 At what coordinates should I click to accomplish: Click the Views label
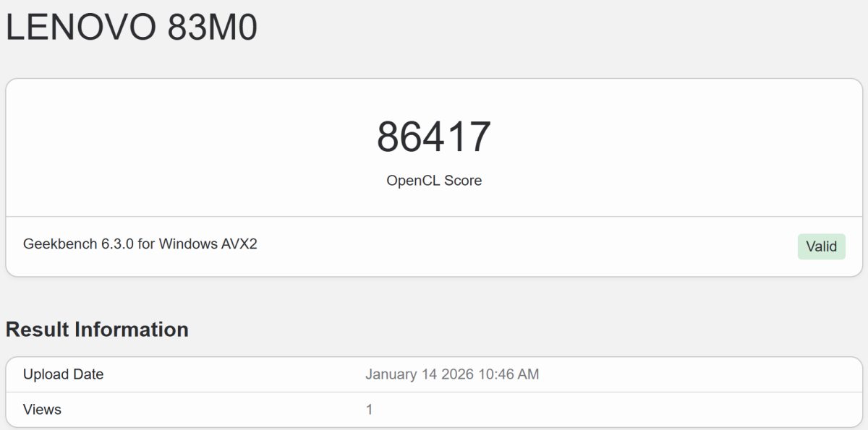(x=42, y=409)
